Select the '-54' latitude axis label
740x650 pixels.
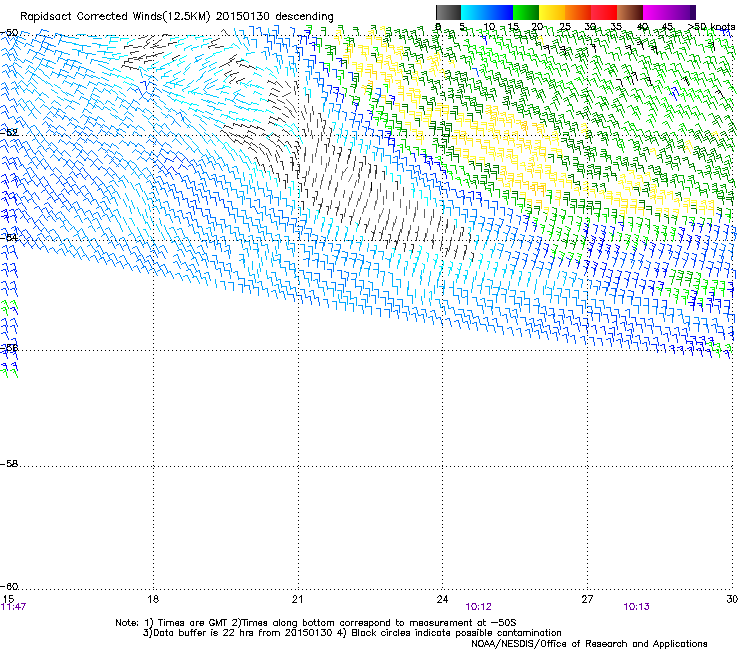click(x=9, y=237)
